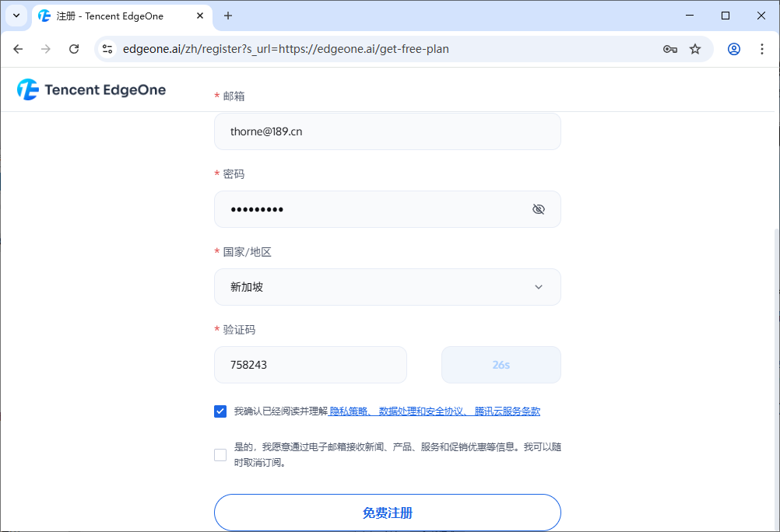780x532 pixels.
Task: Open the 隐私策略 link
Action: [x=349, y=411]
